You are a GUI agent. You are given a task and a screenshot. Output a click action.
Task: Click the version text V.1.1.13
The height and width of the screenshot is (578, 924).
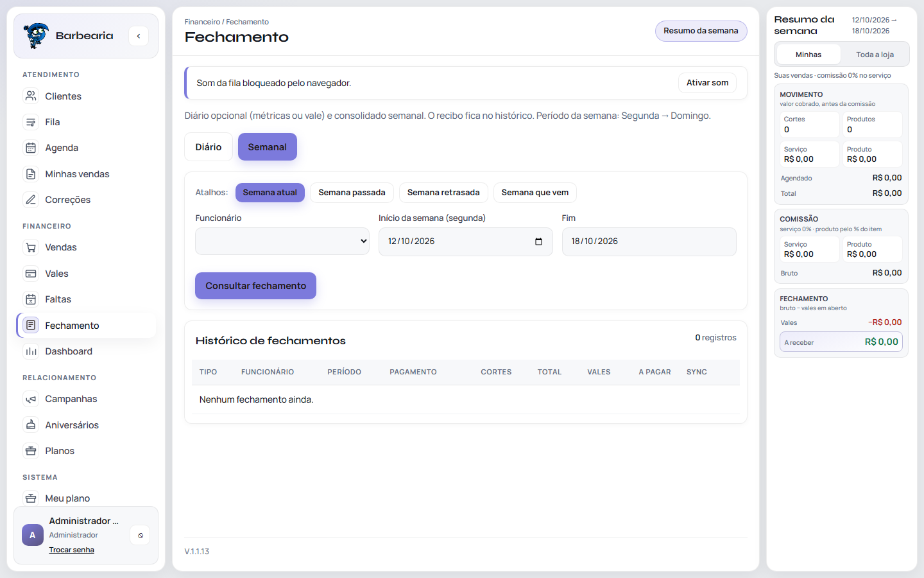tap(197, 552)
